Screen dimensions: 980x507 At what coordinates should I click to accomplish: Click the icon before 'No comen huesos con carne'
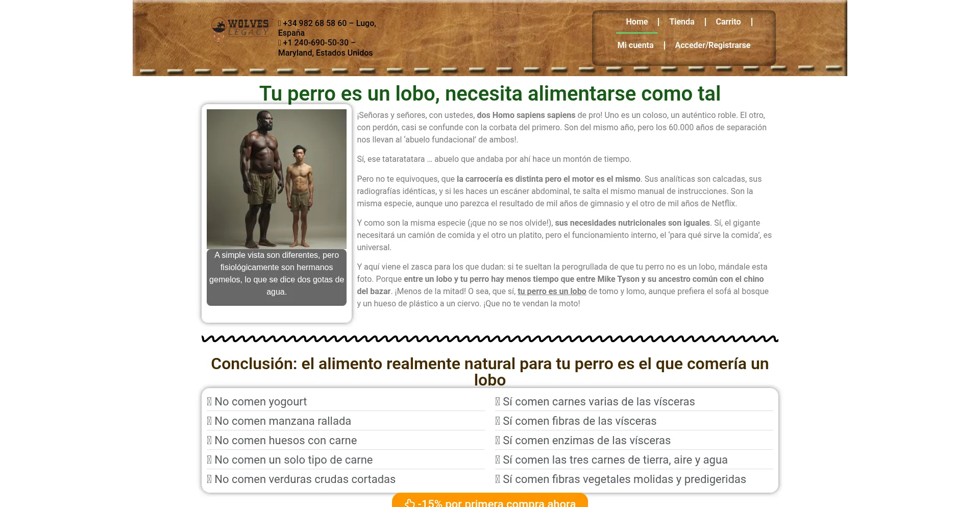(209, 441)
